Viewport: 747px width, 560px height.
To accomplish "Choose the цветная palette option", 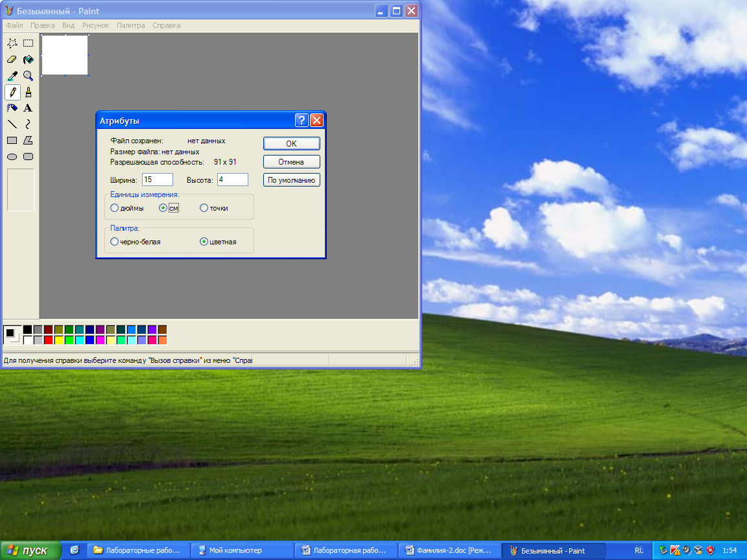I will point(204,242).
